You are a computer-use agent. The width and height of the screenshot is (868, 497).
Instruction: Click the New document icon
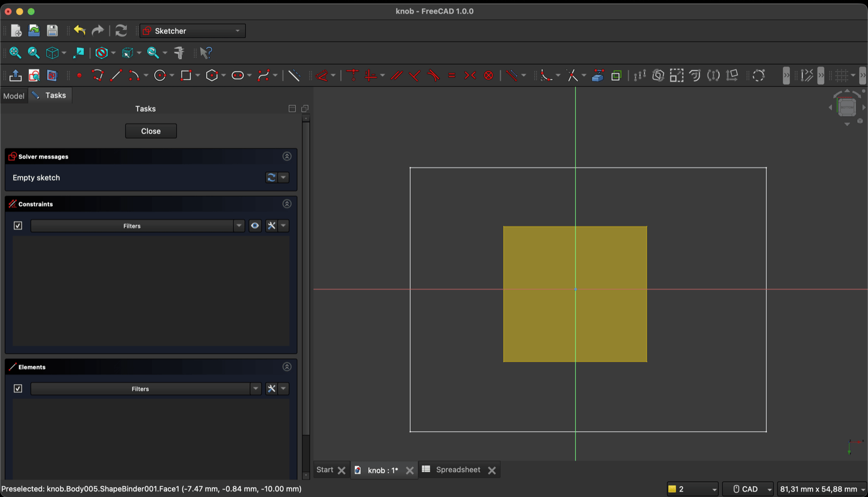pyautogui.click(x=16, y=31)
